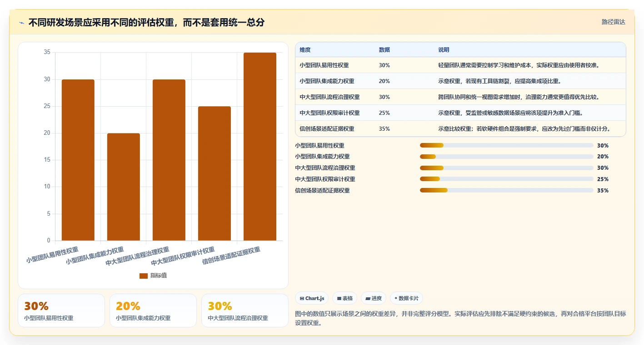644x345 pixels.
Task: Select the 中大型团队权限审计权重 chart bar
Action: pos(215,173)
